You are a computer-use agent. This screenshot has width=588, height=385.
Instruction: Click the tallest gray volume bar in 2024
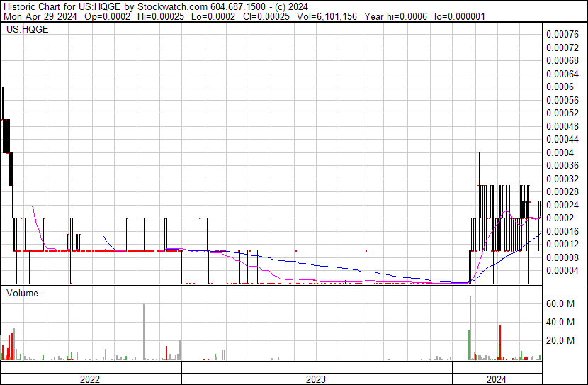pyautogui.click(x=470, y=328)
